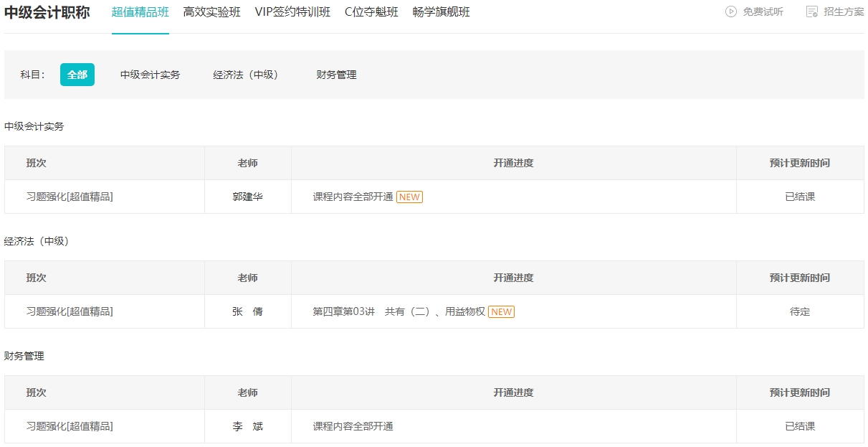
Task: Click the play icon beside 免费试听
Action: [x=731, y=11]
